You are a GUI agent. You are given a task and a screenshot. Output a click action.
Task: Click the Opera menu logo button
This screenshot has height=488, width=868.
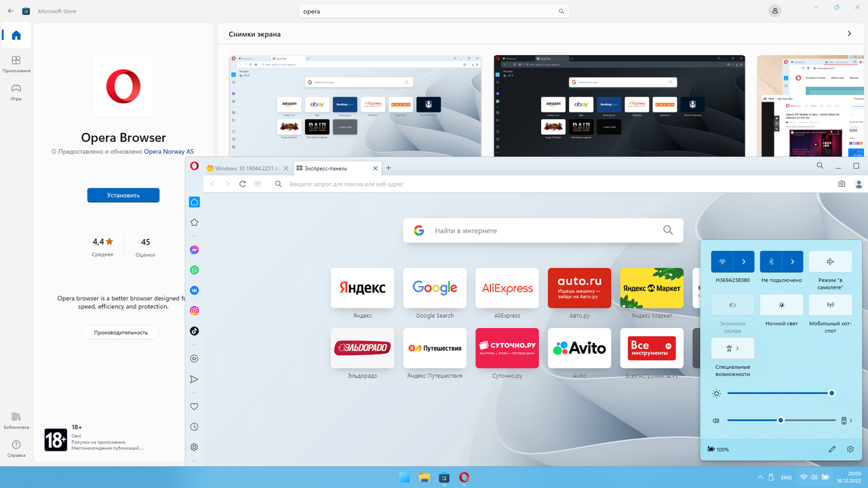[x=195, y=166]
